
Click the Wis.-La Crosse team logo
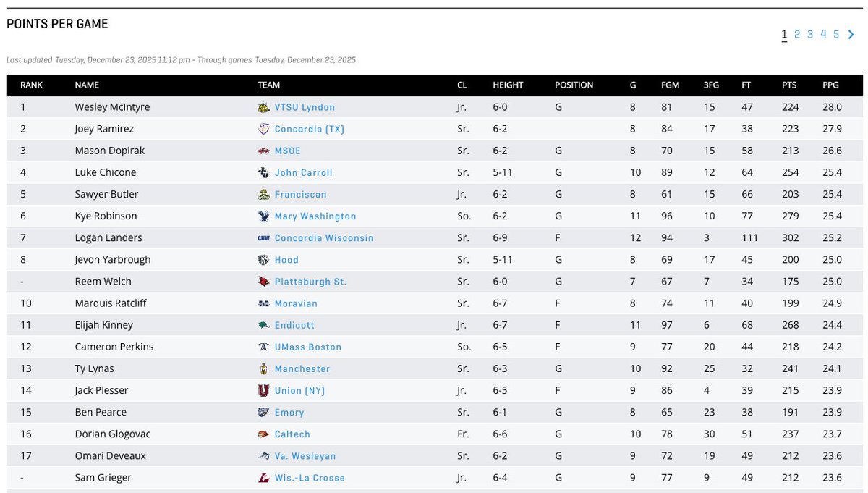click(x=263, y=477)
